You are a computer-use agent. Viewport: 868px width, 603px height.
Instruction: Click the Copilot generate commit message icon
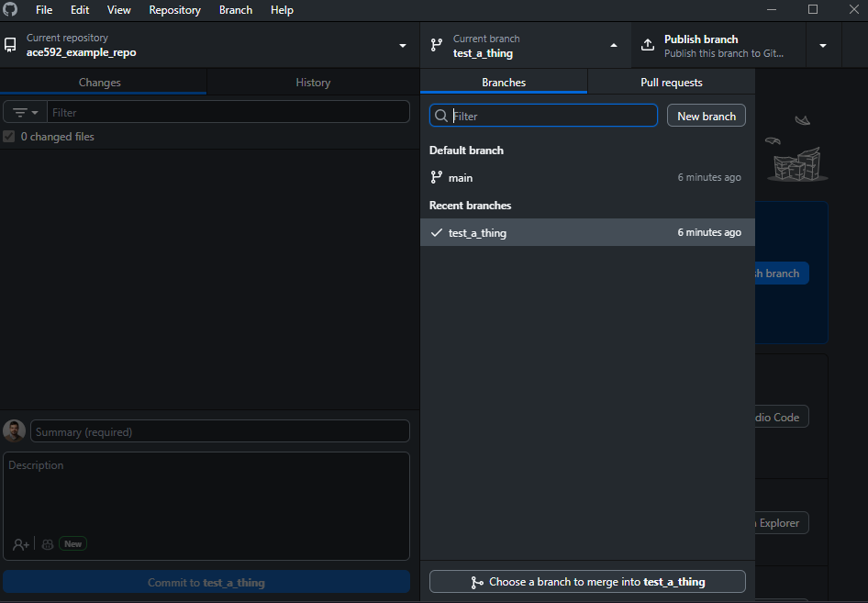pyautogui.click(x=48, y=544)
